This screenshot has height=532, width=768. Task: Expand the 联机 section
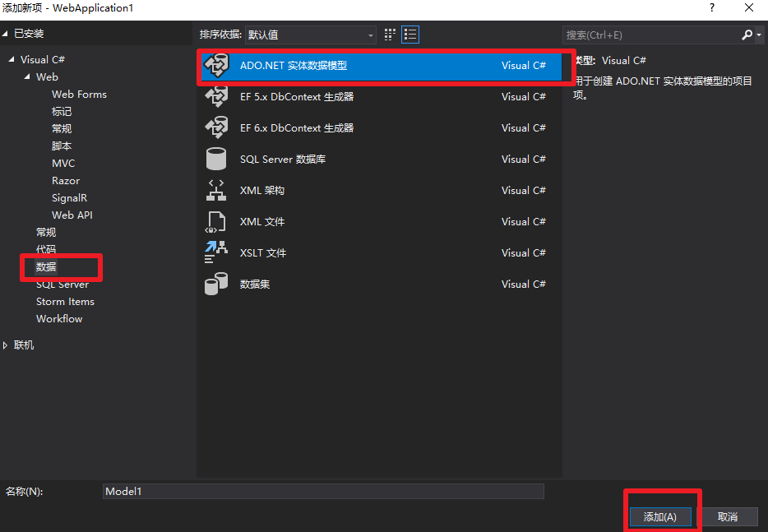[5, 345]
